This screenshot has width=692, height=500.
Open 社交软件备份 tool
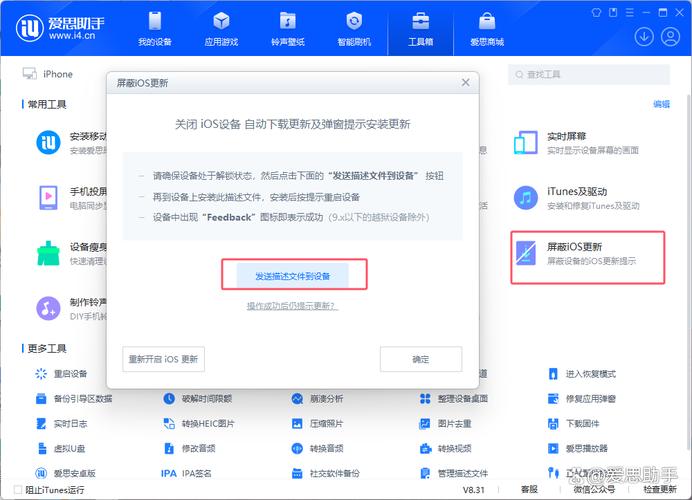click(x=325, y=473)
